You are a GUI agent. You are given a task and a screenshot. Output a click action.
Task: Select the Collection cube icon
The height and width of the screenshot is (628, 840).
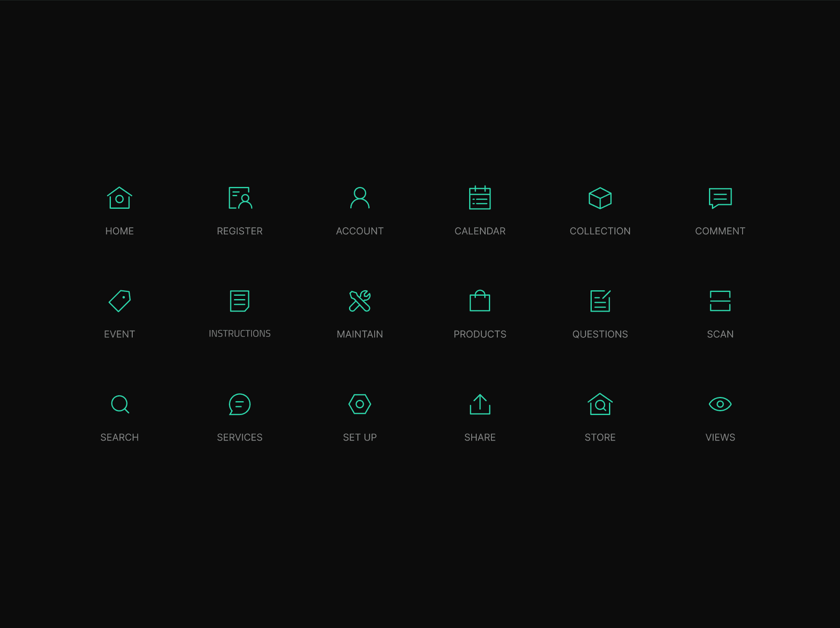click(x=600, y=198)
